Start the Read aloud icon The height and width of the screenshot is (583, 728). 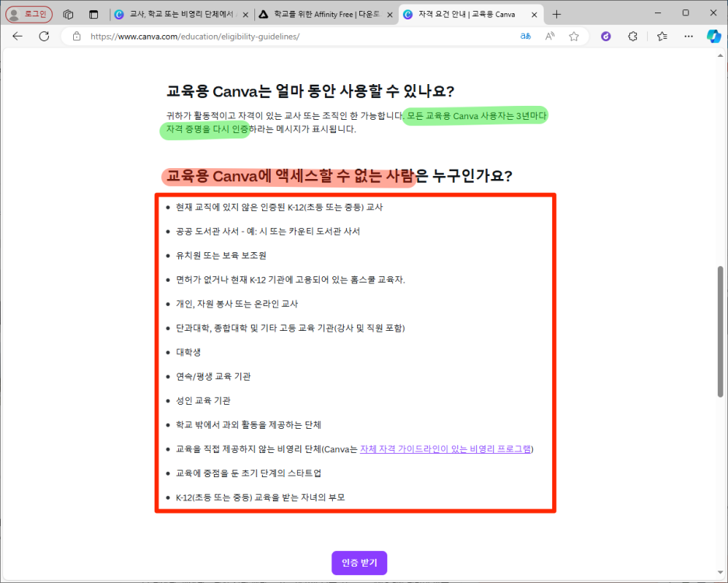[x=550, y=37]
